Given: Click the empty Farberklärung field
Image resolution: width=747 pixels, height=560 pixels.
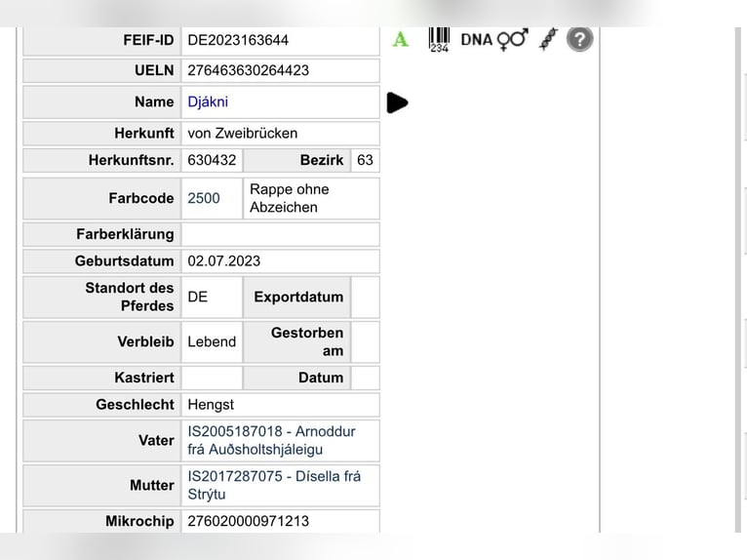Looking at the screenshot, I should (280, 234).
